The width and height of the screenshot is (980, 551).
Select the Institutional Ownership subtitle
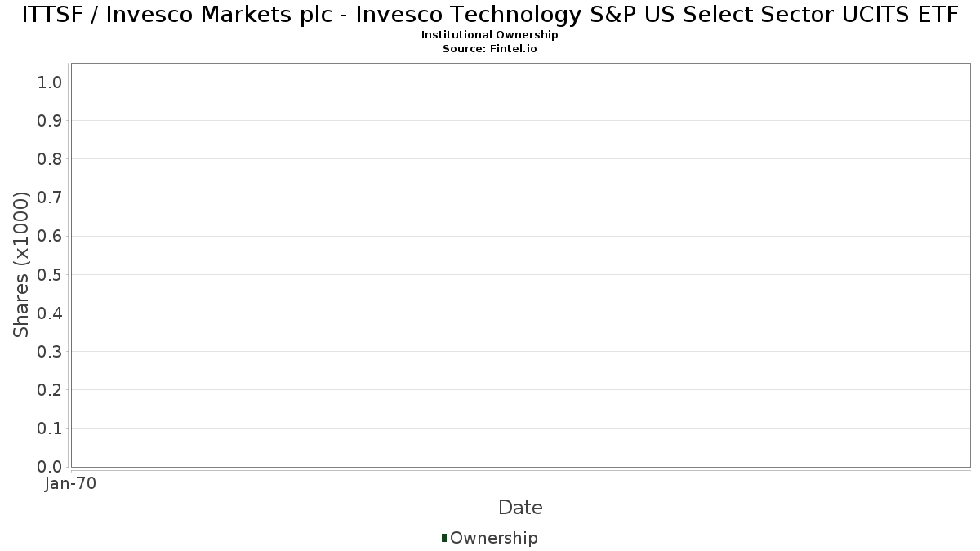[x=489, y=35]
